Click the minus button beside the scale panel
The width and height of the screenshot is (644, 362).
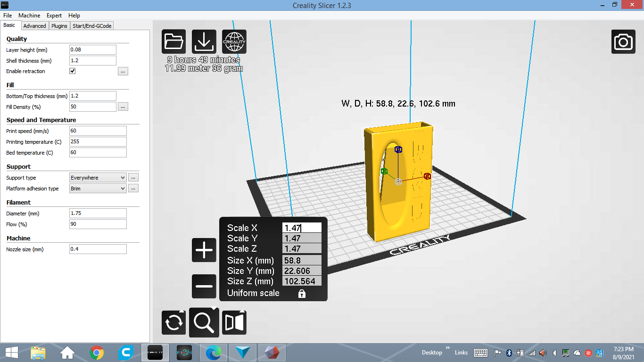pyautogui.click(x=204, y=286)
